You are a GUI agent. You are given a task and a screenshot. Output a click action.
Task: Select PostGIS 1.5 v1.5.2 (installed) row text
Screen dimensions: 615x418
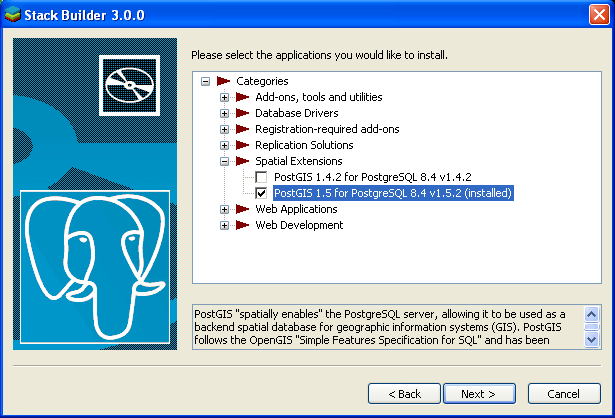[x=393, y=193]
